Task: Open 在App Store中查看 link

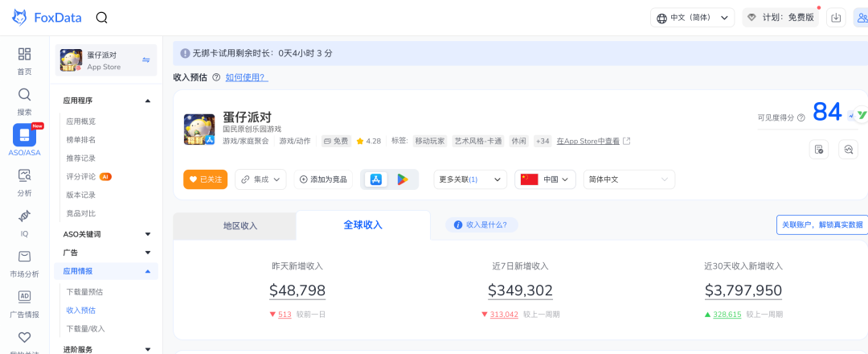Action: point(588,141)
